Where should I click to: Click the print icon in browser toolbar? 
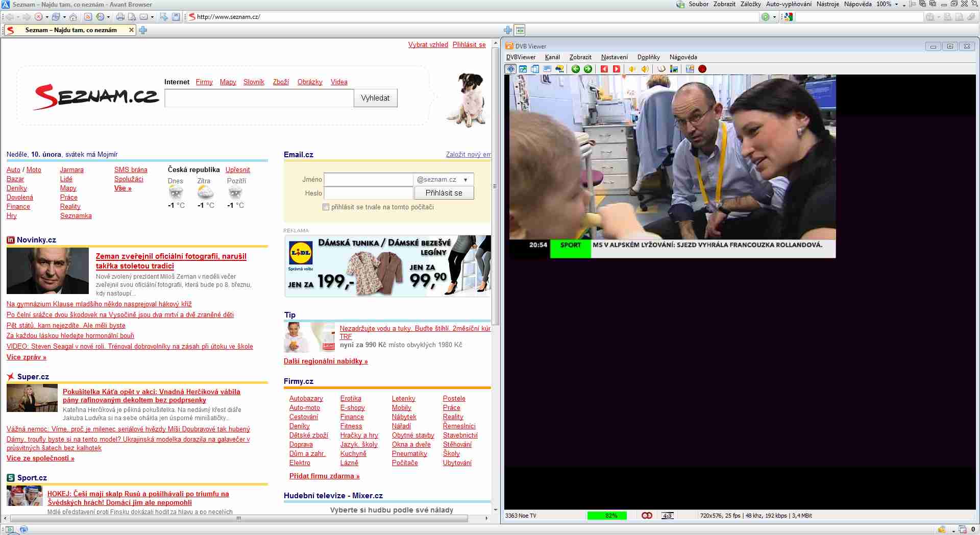pos(120,17)
